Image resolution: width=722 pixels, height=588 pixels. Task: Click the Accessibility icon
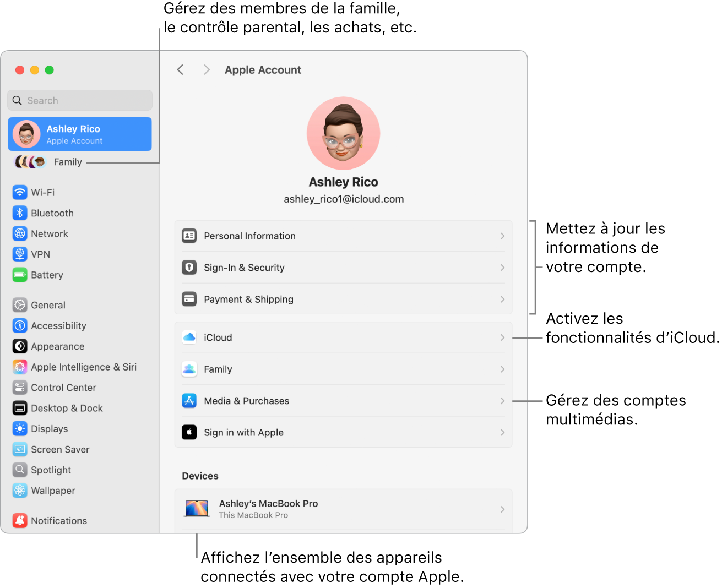[20, 325]
